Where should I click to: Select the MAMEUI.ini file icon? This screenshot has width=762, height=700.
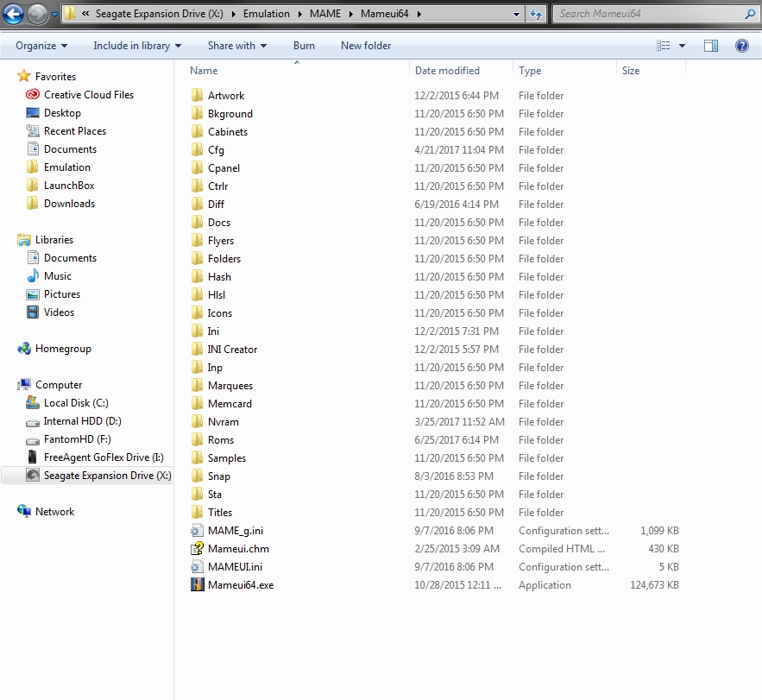point(197,567)
